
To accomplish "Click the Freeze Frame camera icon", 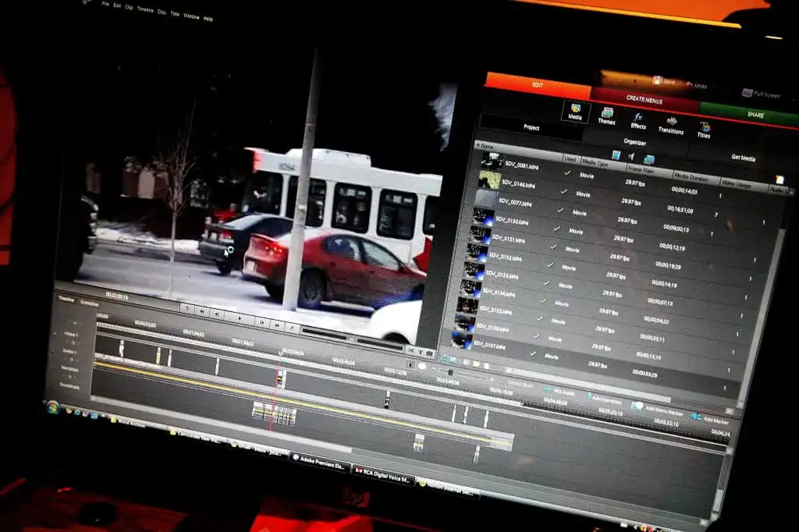I will tap(430, 353).
